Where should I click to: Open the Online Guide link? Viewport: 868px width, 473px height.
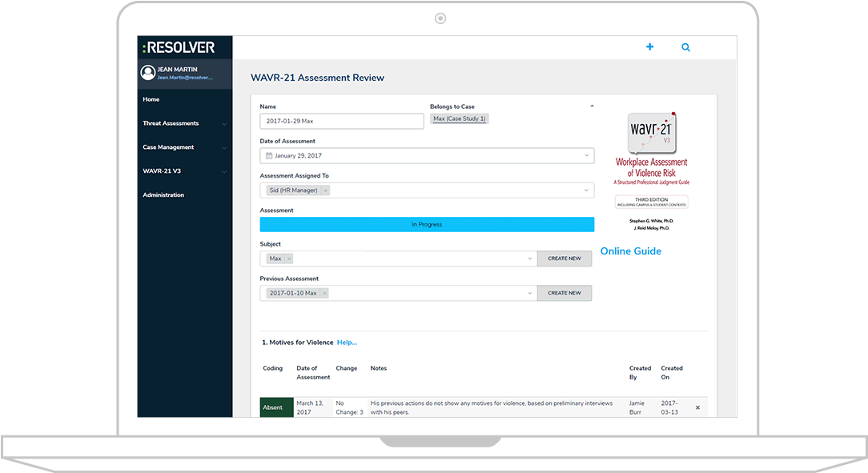coord(631,251)
